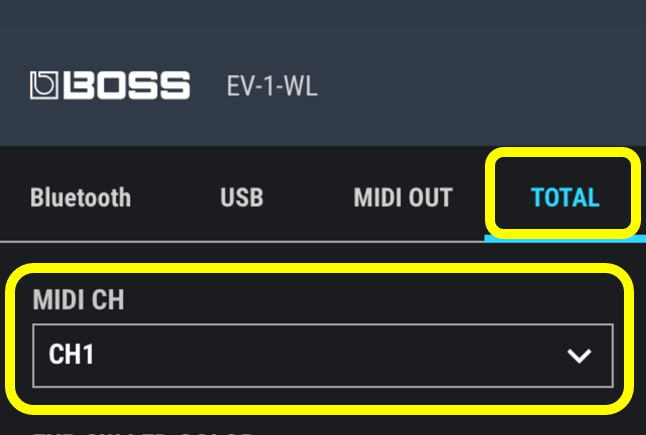Click the BOSS wordmark logo

pos(126,85)
